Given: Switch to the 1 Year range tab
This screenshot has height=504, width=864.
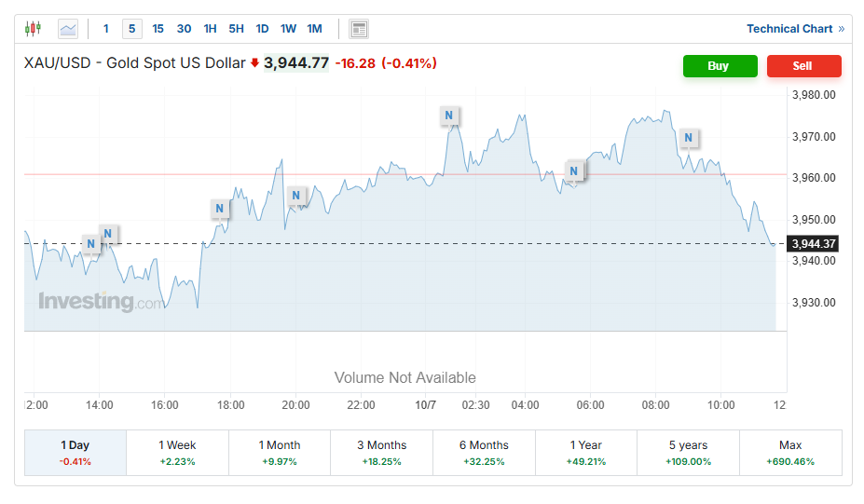Looking at the screenshot, I should (586, 452).
